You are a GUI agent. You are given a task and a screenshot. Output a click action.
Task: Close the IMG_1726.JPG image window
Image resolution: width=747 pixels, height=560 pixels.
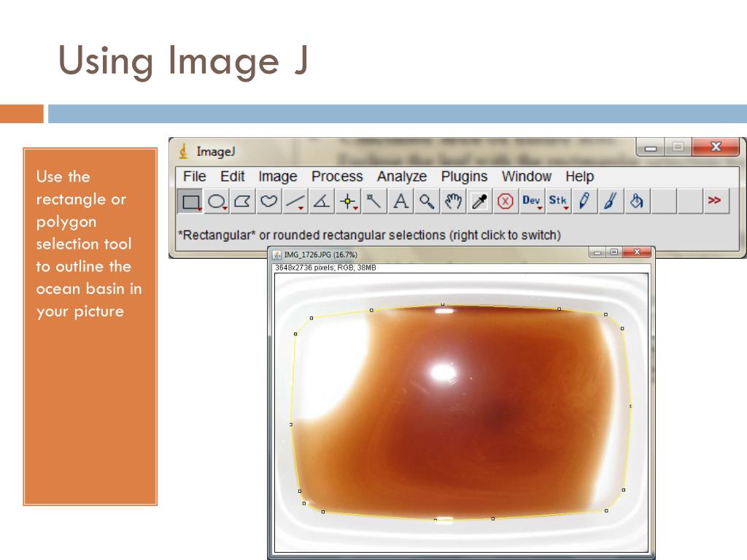click(637, 252)
